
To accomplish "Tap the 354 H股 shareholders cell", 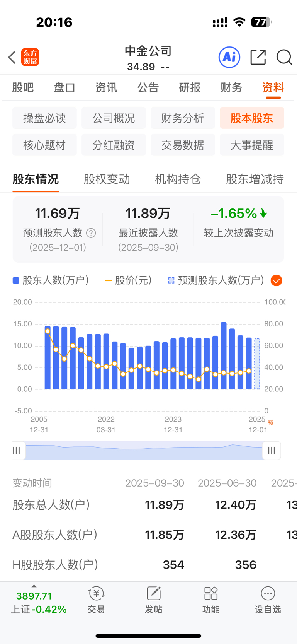I will click(173, 565).
